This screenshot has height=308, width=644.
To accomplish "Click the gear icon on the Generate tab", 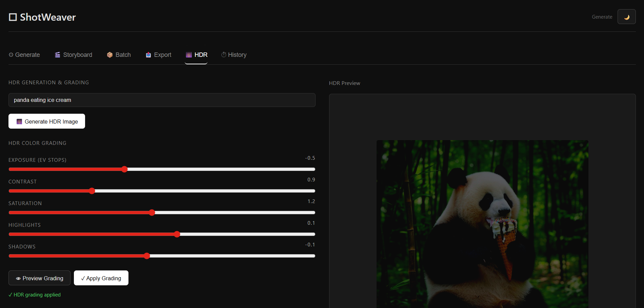I will coord(11,55).
